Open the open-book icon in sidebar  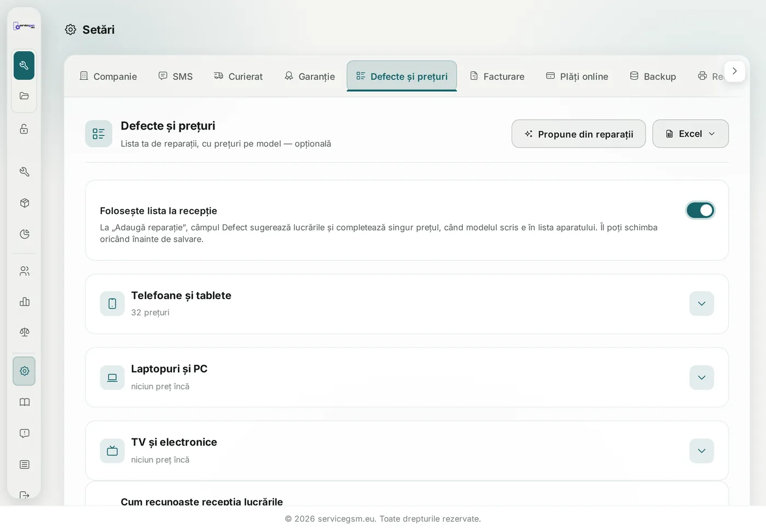click(x=24, y=402)
